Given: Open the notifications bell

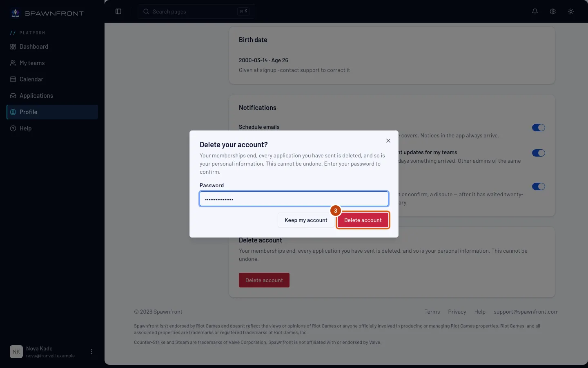Looking at the screenshot, I should point(535,11).
